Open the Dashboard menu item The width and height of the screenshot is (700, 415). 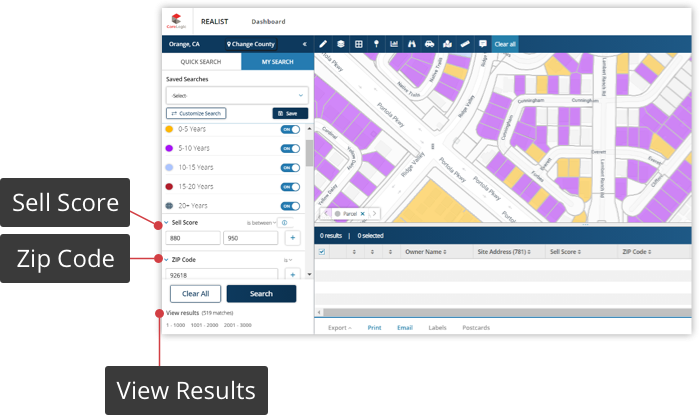pyautogui.click(x=268, y=21)
